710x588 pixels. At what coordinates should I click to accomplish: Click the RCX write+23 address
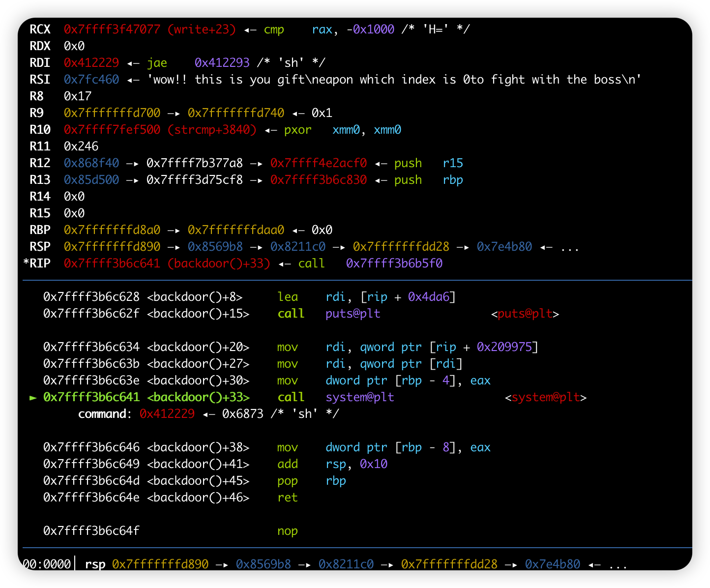coord(150,29)
